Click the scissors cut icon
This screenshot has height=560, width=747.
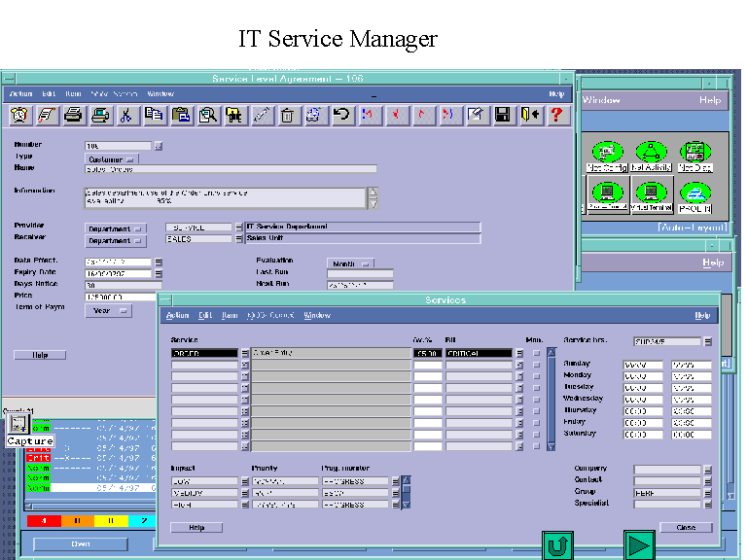coord(125,116)
